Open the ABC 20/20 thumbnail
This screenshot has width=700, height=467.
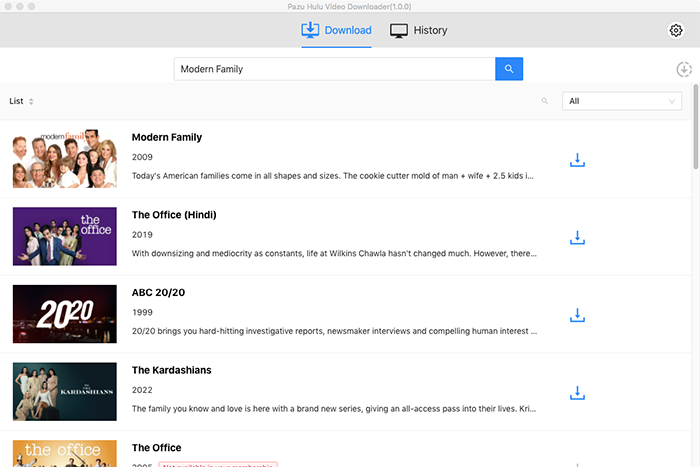click(65, 314)
